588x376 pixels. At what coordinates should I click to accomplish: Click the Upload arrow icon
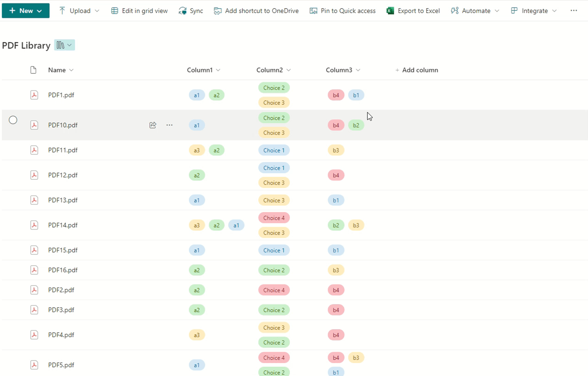[62, 11]
